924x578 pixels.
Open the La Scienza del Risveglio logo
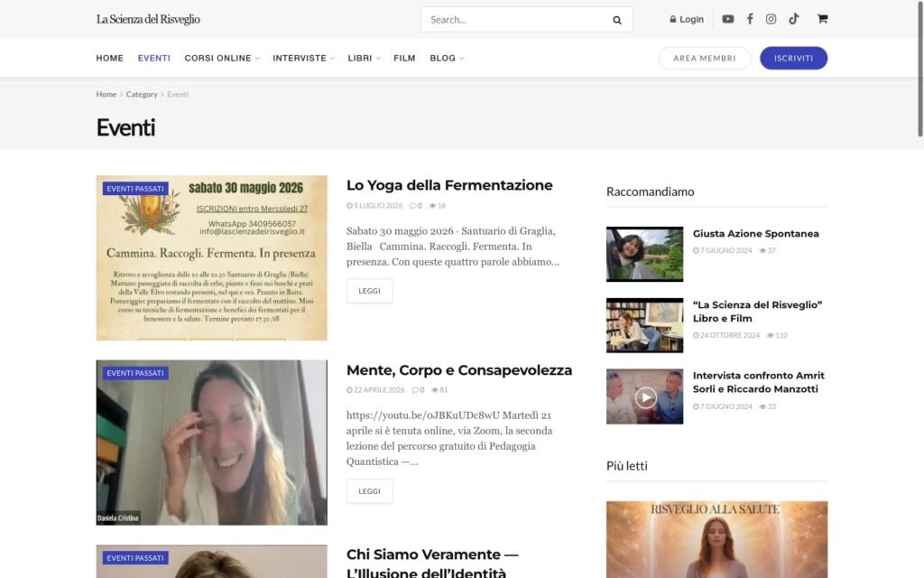(x=148, y=20)
